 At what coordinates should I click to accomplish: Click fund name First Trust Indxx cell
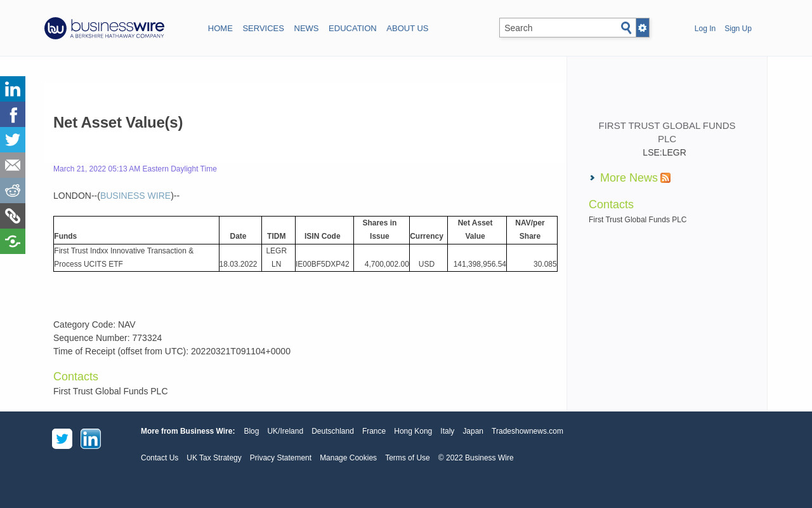click(136, 258)
